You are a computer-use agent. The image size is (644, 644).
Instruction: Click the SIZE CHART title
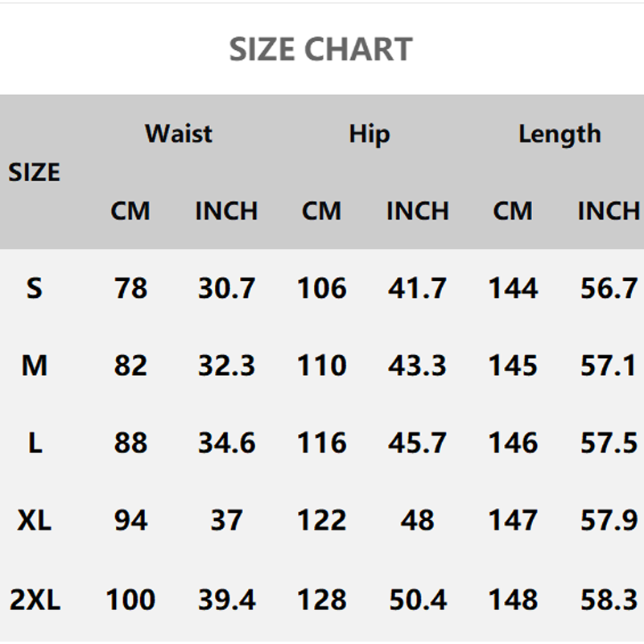point(320,50)
